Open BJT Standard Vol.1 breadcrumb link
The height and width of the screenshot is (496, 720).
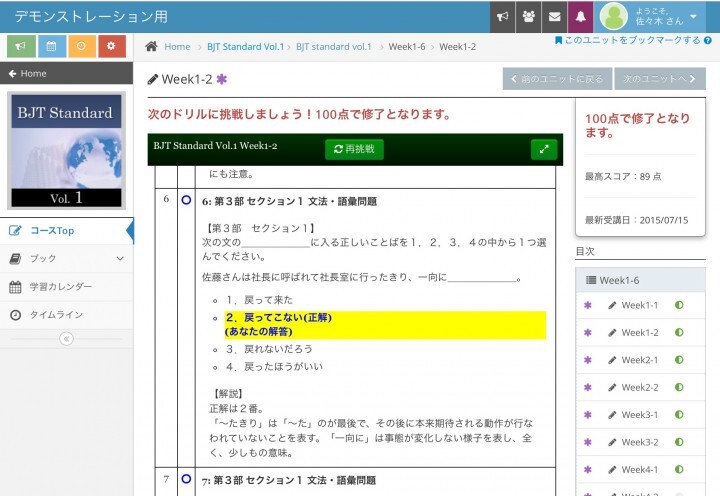245,46
